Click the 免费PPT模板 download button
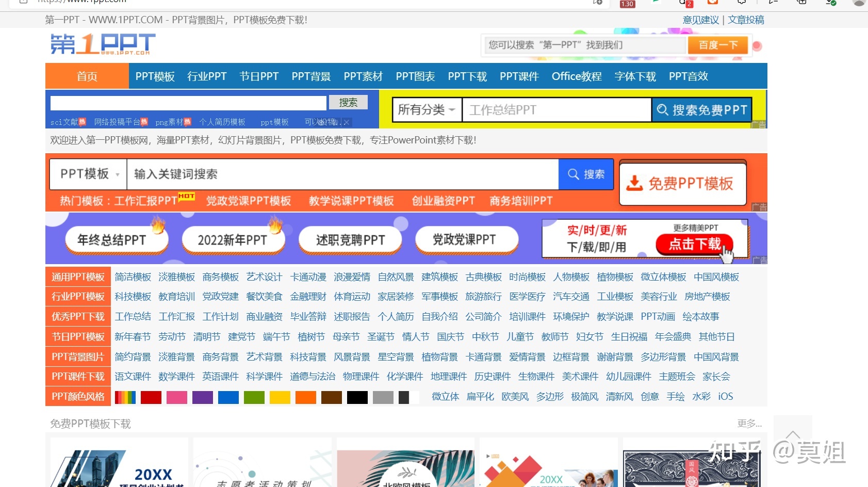 point(683,183)
